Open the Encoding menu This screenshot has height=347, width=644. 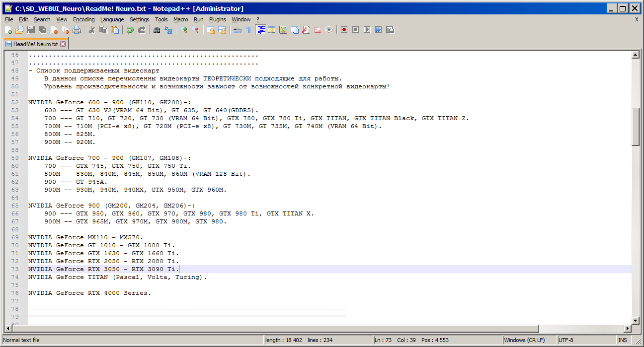[83, 19]
